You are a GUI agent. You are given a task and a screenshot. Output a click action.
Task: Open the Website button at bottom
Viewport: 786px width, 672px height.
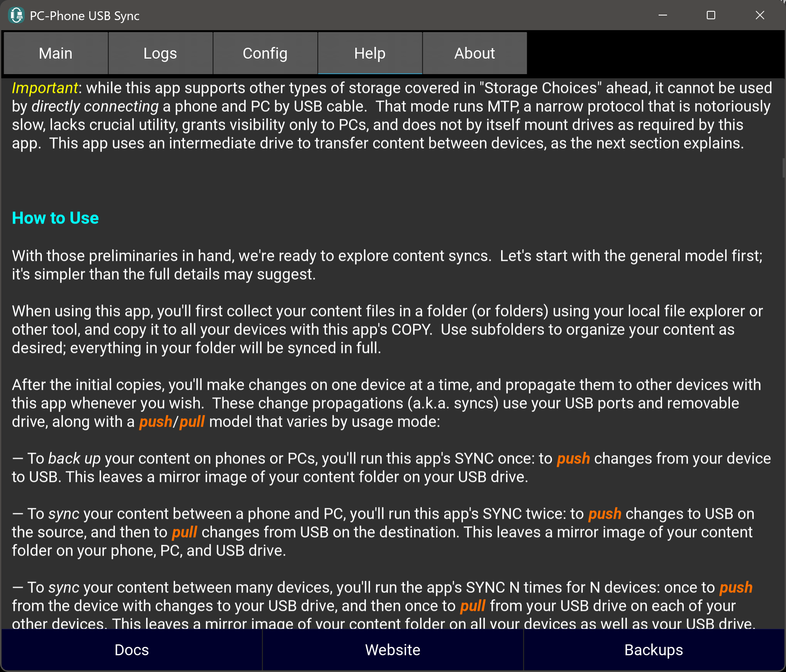click(x=393, y=650)
